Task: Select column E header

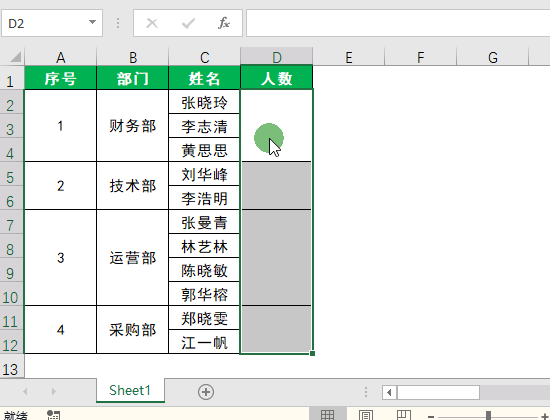Action: click(349, 57)
